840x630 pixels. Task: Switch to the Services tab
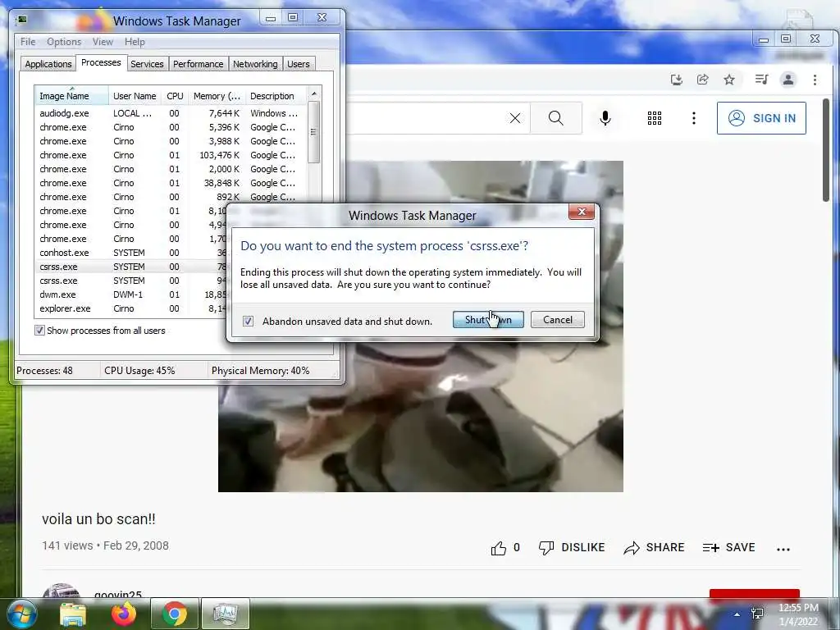click(147, 64)
